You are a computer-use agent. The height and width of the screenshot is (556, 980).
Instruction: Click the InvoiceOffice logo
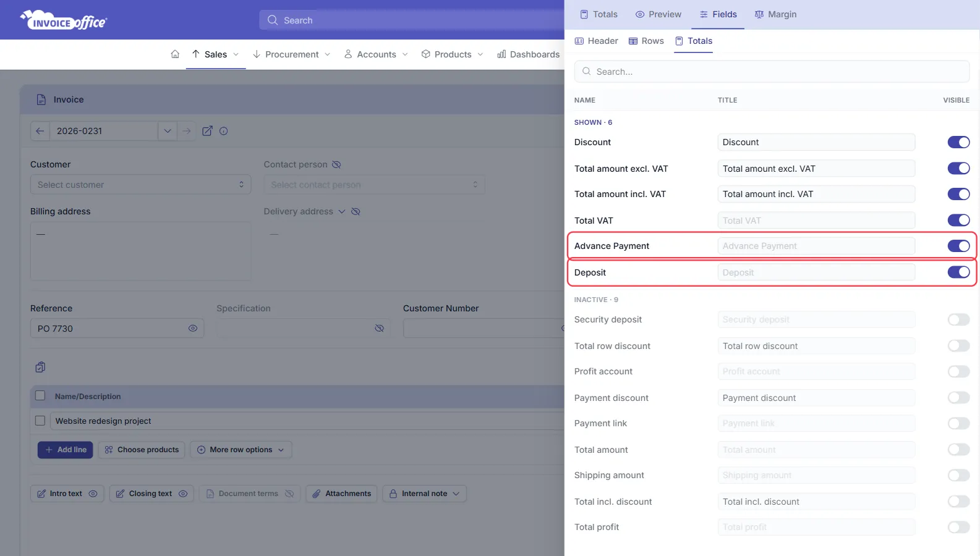point(64,20)
